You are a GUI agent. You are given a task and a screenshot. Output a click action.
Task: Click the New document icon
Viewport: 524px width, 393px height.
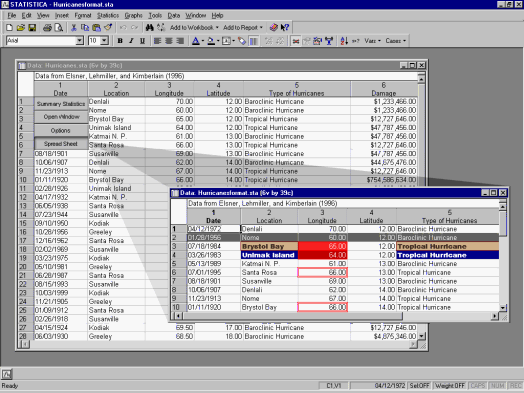click(10, 28)
